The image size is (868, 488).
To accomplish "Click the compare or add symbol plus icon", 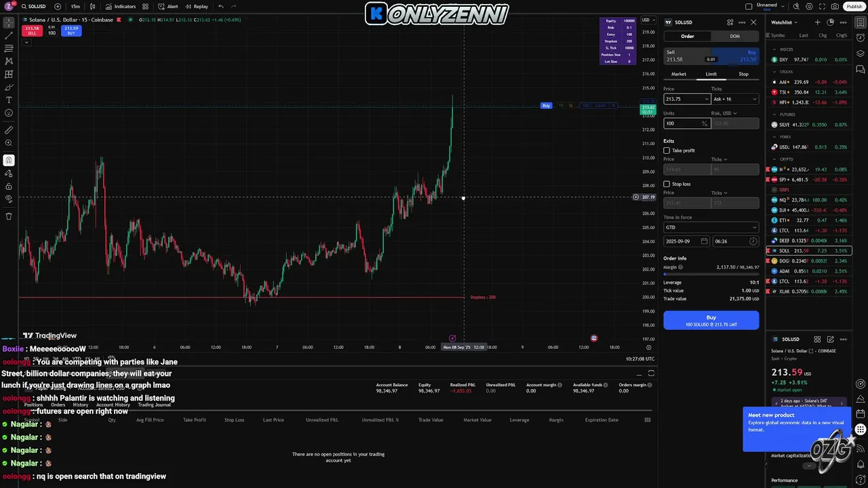I will [58, 6].
